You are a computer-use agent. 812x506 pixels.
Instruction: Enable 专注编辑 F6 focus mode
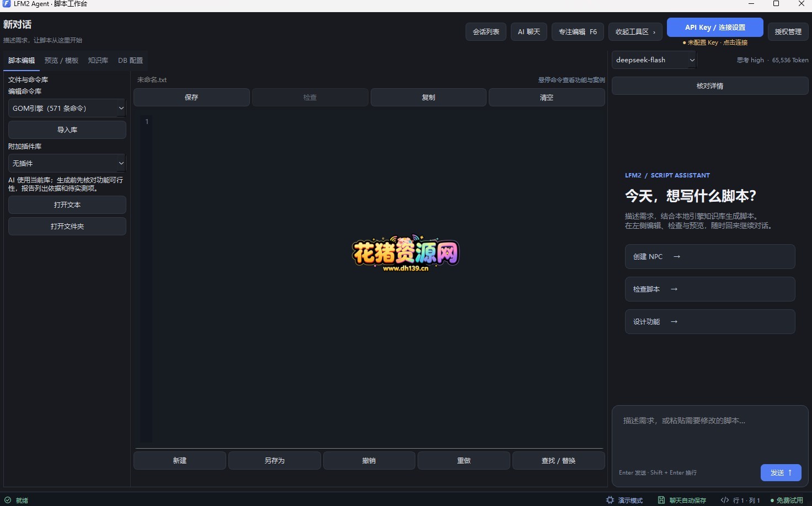click(578, 32)
